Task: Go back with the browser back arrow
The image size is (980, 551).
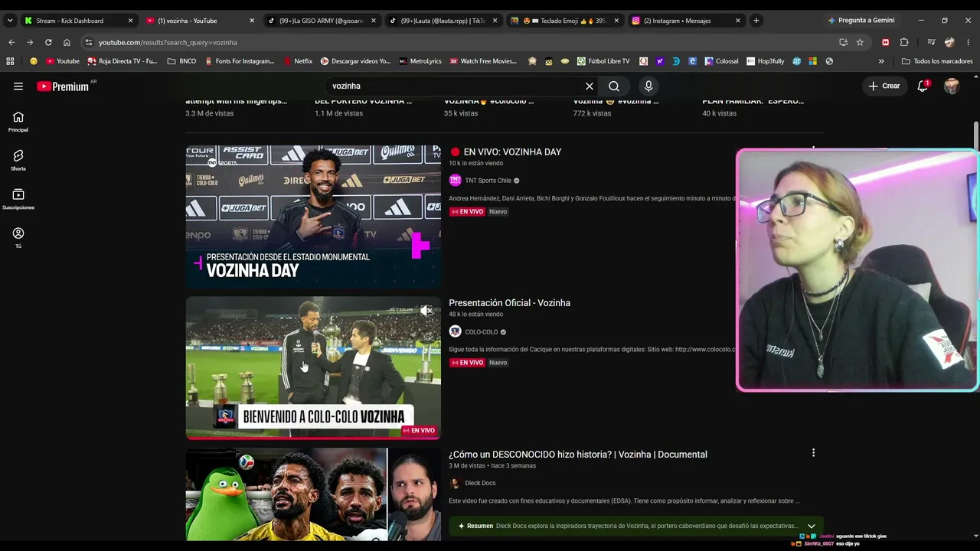Action: (11, 42)
